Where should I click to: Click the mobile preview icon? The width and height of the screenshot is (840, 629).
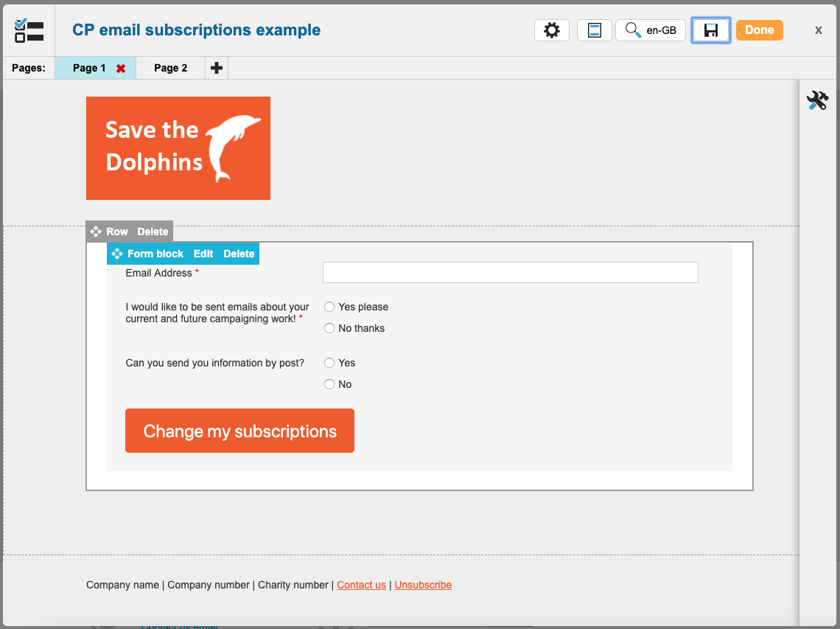coord(594,30)
